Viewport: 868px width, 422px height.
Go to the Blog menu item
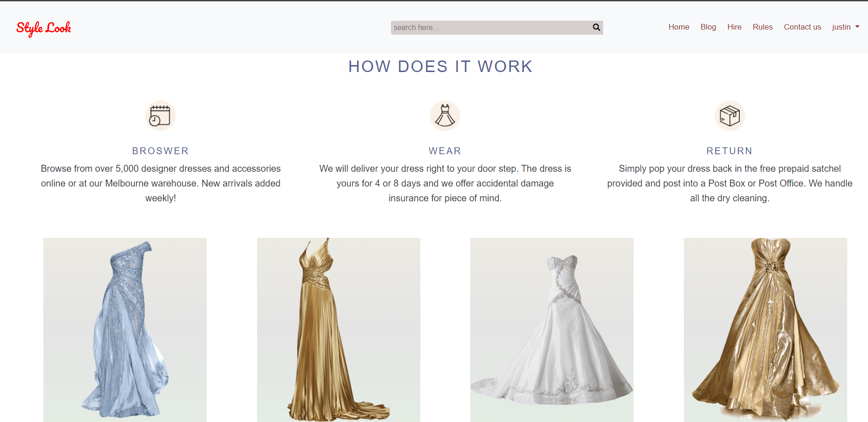(708, 27)
